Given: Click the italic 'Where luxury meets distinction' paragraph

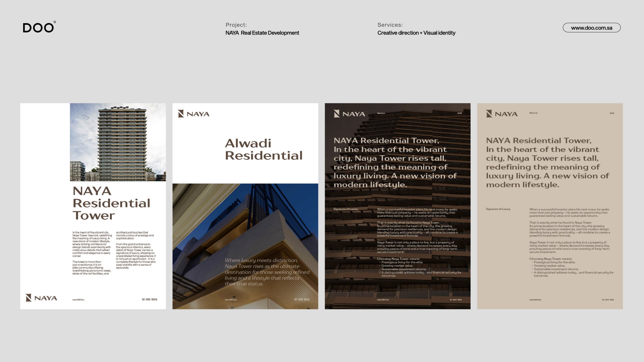Looking at the screenshot, I should coord(267,272).
